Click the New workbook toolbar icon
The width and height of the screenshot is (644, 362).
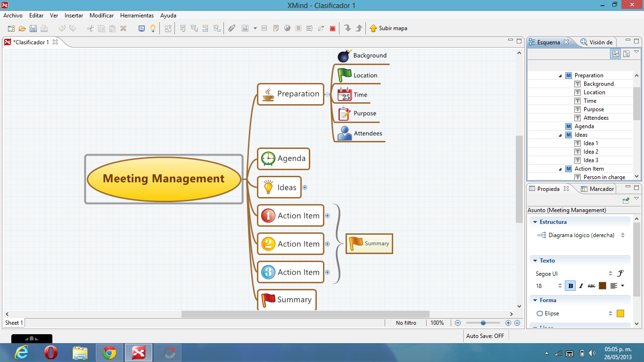click(11, 28)
